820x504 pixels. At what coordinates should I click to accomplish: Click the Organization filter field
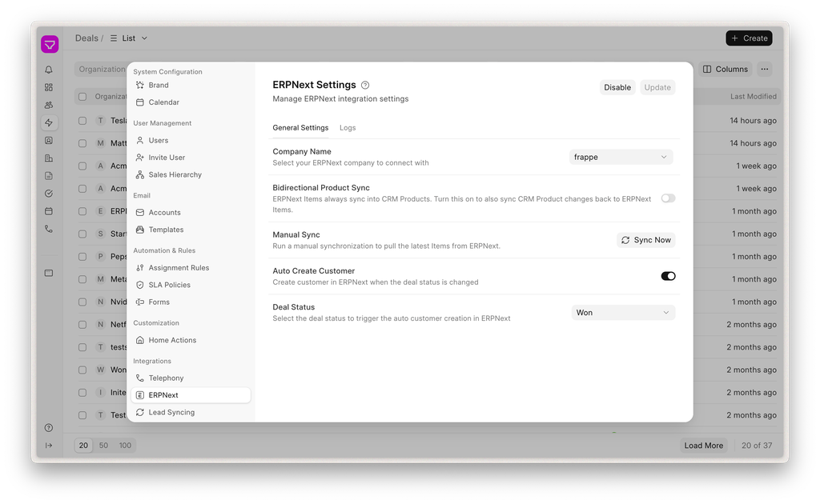click(x=102, y=69)
